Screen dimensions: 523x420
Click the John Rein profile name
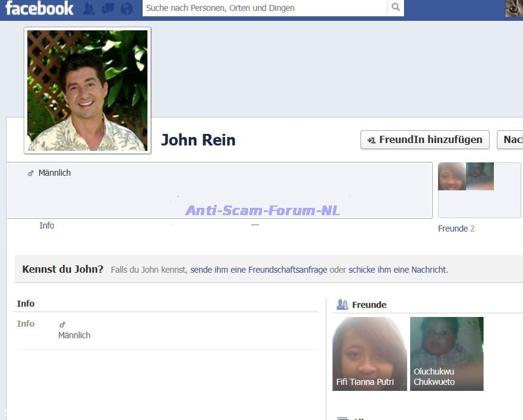pyautogui.click(x=198, y=140)
